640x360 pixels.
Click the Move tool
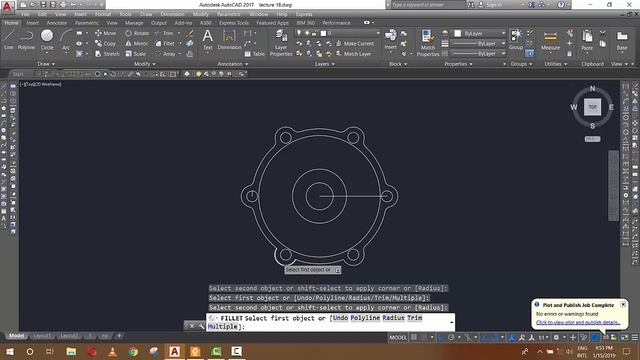(105, 33)
